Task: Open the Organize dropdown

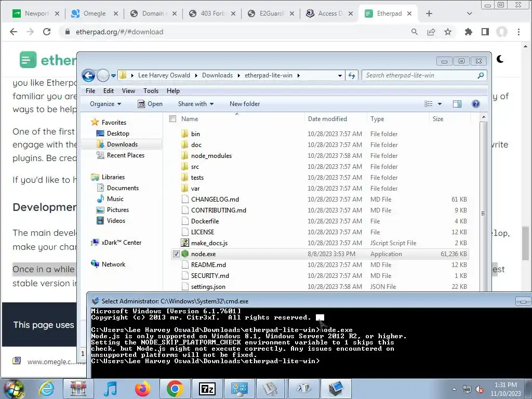Action: click(105, 104)
